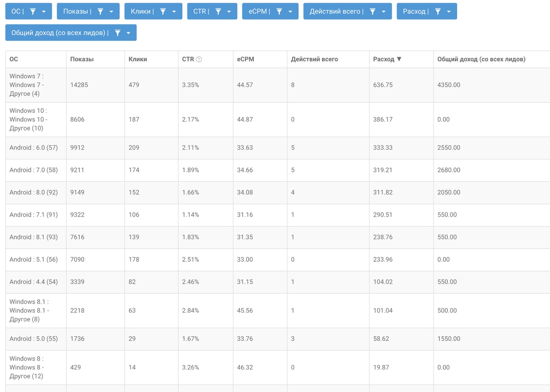The image size is (550, 392).
Task: Click income value 2680.00
Action: 449,170
